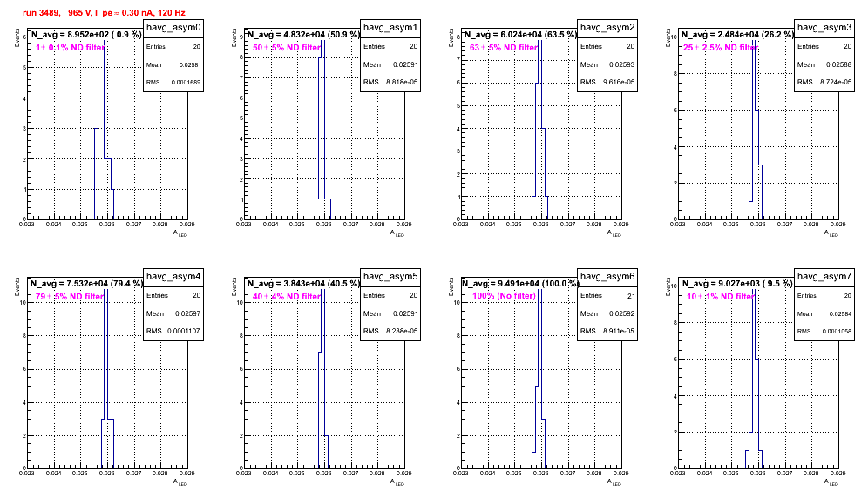Click the N_avg = 3.843e+04 title

pyautogui.click(x=303, y=283)
